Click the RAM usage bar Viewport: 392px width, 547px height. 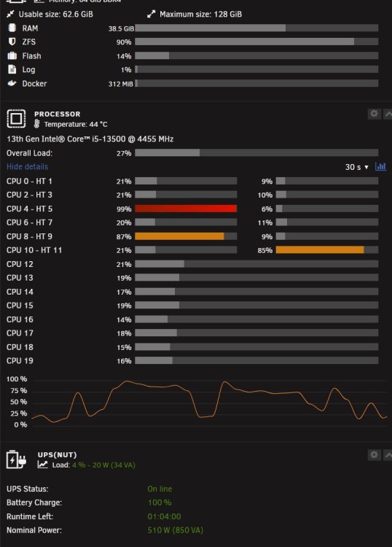pyautogui.click(x=256, y=28)
